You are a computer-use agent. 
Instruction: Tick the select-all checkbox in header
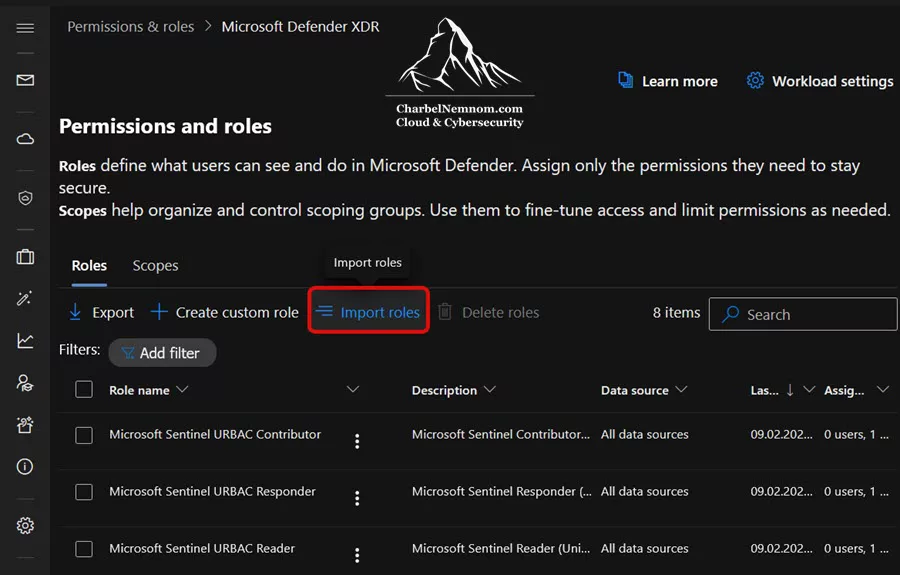(84, 390)
